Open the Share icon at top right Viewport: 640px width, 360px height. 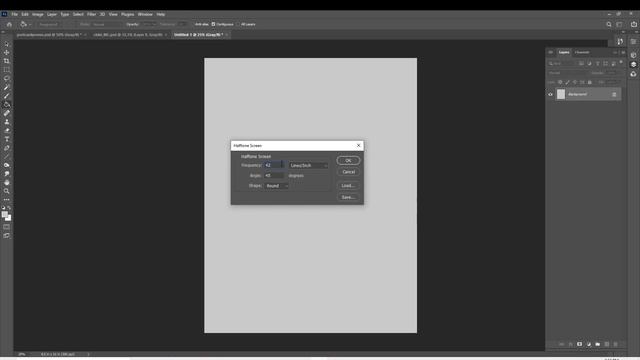click(x=633, y=24)
